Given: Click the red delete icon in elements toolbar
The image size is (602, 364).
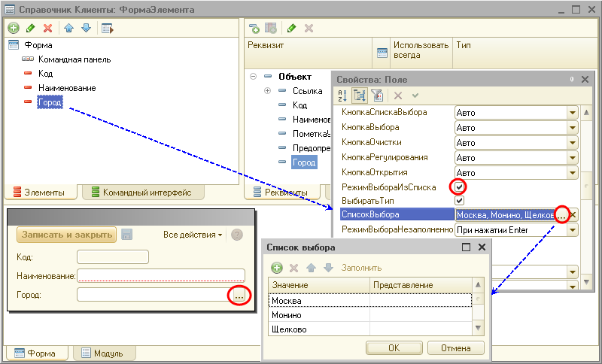Looking at the screenshot, I should (x=47, y=28).
